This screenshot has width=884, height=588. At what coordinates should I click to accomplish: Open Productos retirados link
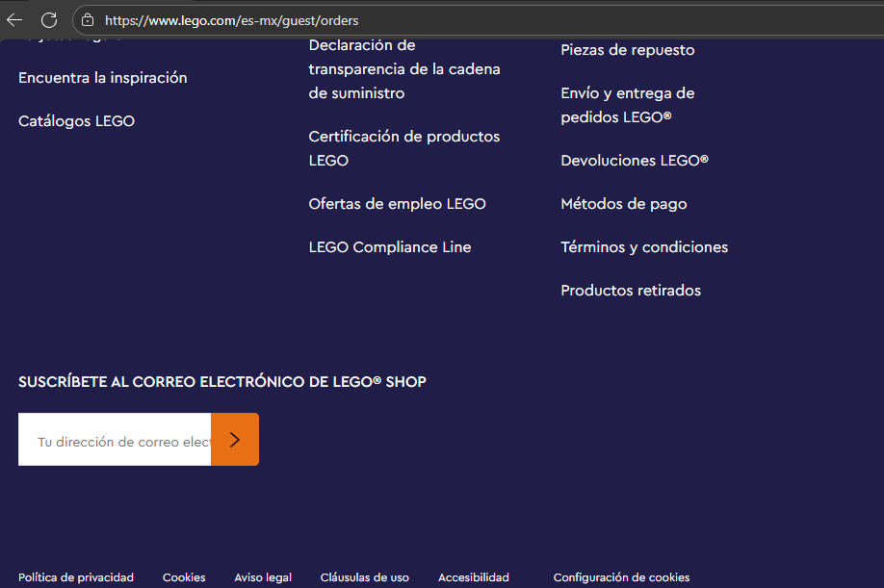click(x=631, y=291)
